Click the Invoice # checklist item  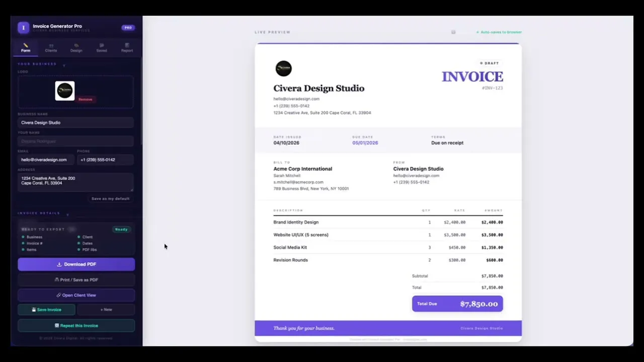click(x=32, y=243)
